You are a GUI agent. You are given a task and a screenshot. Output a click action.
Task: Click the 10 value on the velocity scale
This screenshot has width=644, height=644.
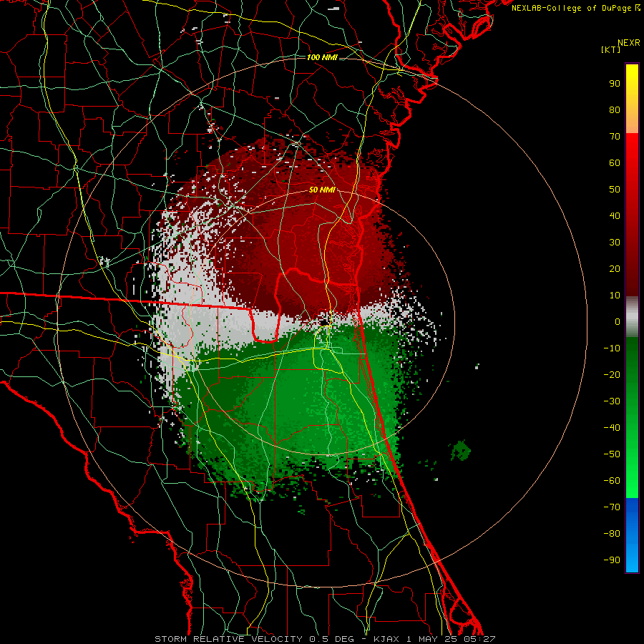[615, 296]
